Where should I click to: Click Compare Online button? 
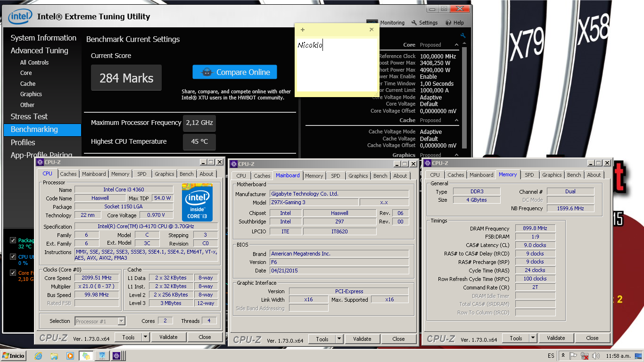235,72
